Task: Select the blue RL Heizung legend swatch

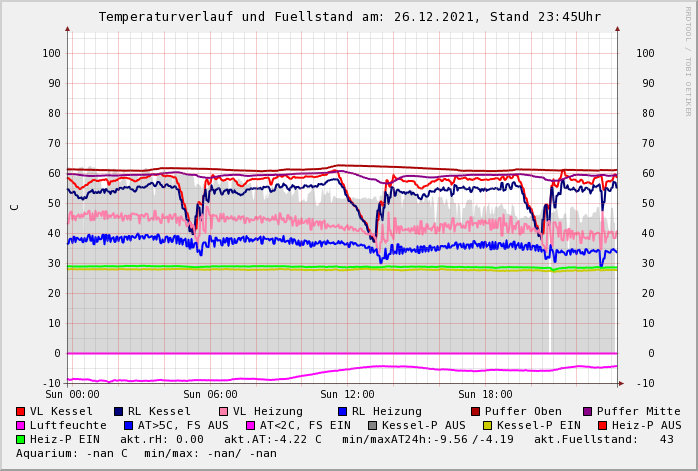Action: [342, 412]
